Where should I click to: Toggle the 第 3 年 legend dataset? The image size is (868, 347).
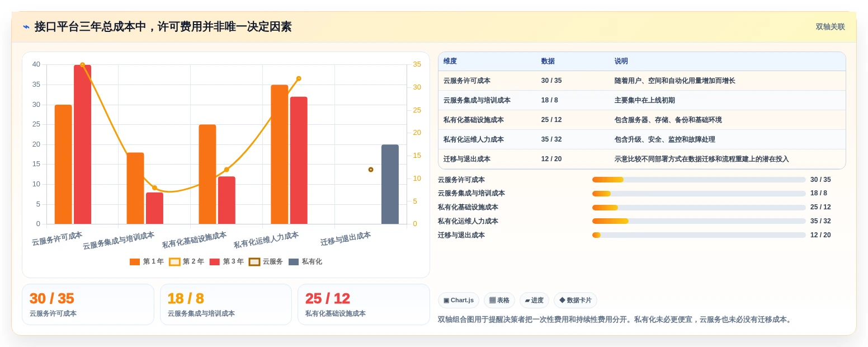tap(227, 261)
